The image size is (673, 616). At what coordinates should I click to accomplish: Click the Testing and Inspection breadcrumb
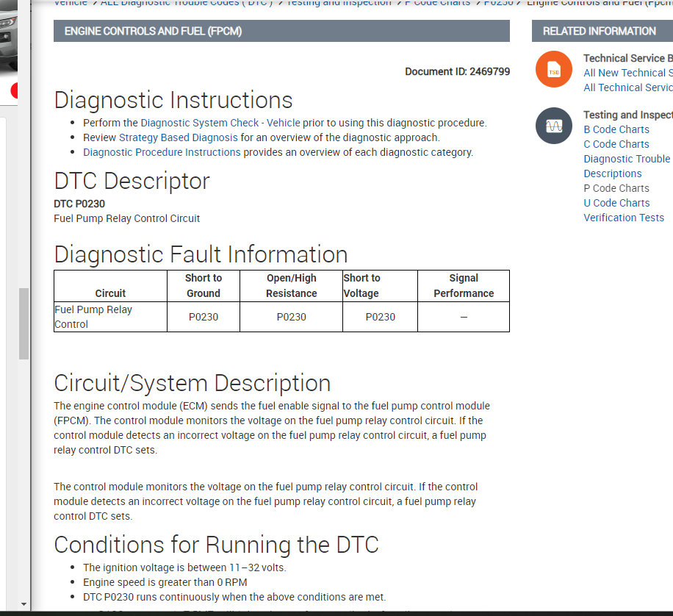[339, 3]
